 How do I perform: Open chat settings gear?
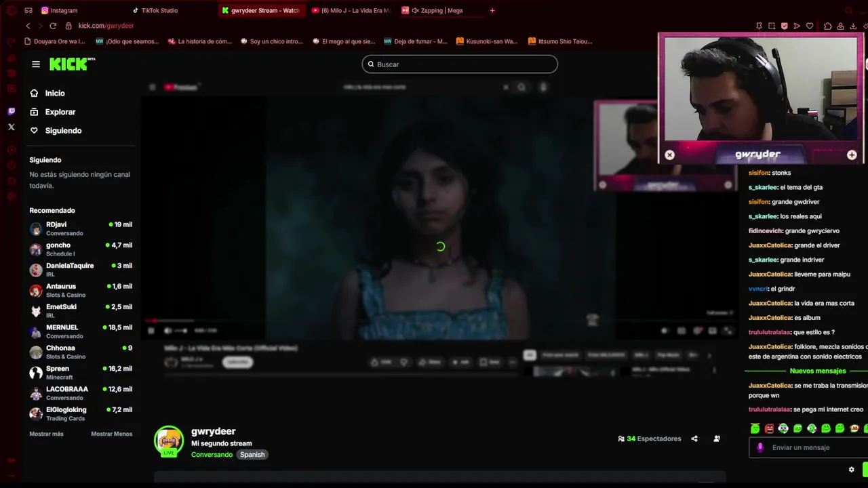pyautogui.click(x=852, y=469)
